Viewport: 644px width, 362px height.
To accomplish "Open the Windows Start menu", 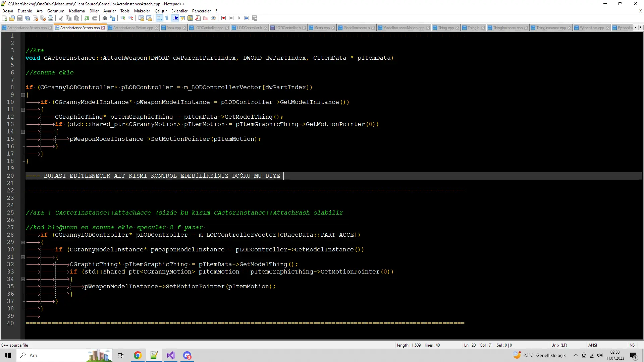I will point(8,355).
